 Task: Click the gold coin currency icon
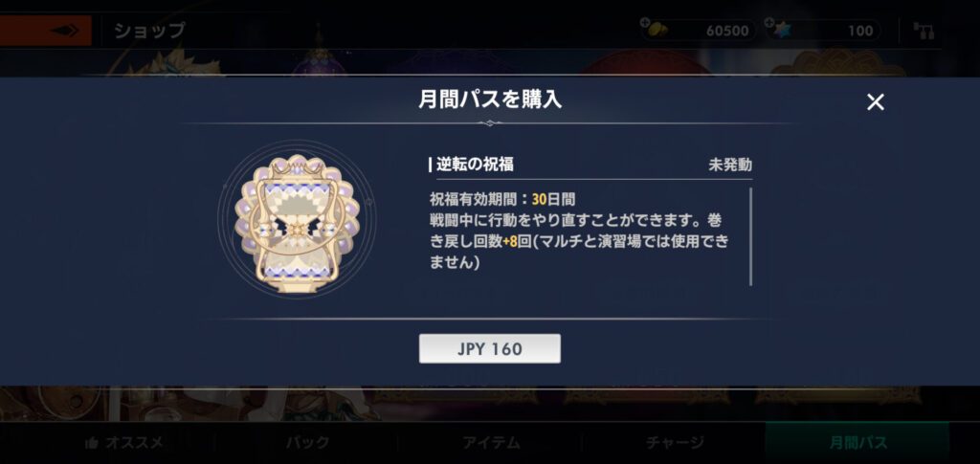click(658, 30)
